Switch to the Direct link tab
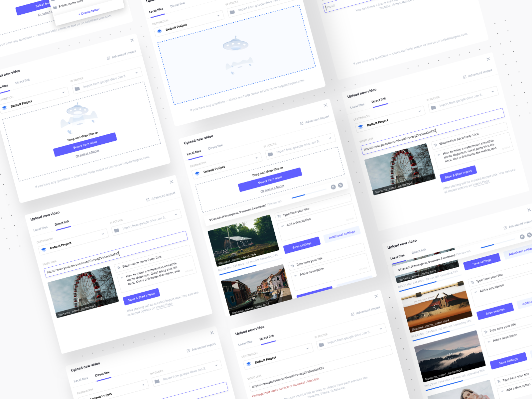The width and height of the screenshot is (532, 399). pyautogui.click(x=62, y=223)
